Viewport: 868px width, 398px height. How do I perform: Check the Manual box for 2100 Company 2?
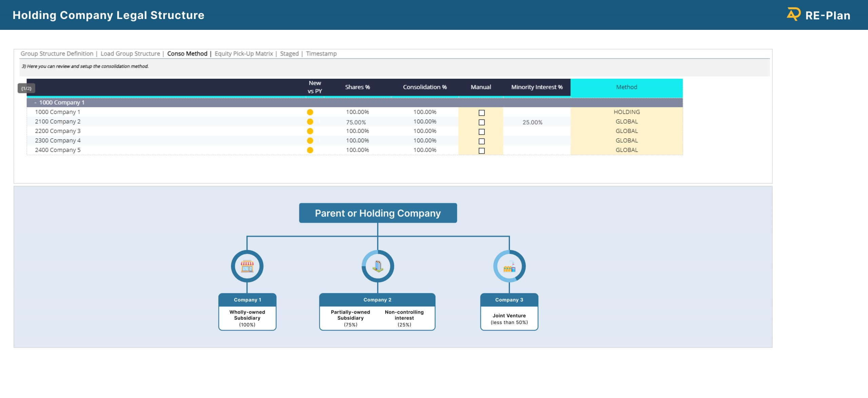pyautogui.click(x=481, y=122)
